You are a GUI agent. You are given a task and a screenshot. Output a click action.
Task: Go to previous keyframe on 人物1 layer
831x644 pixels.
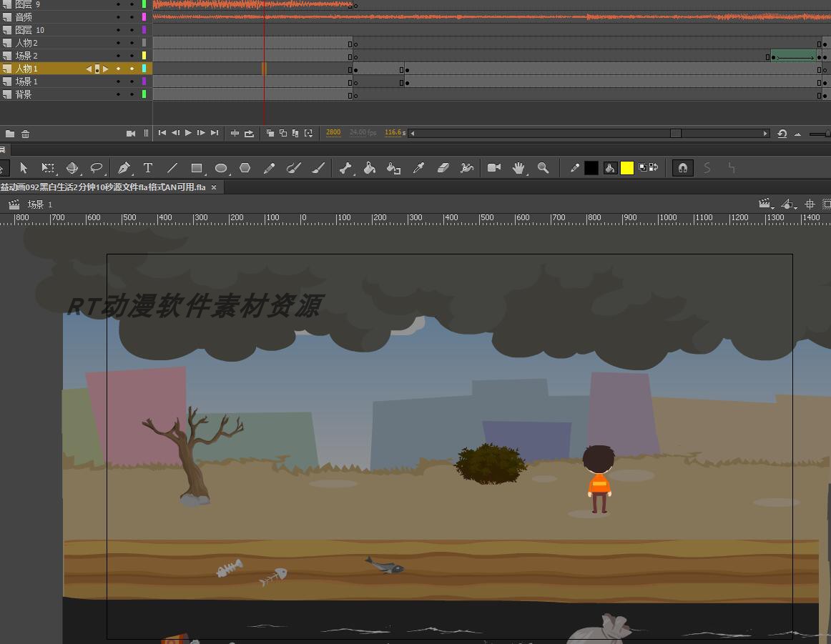point(89,69)
